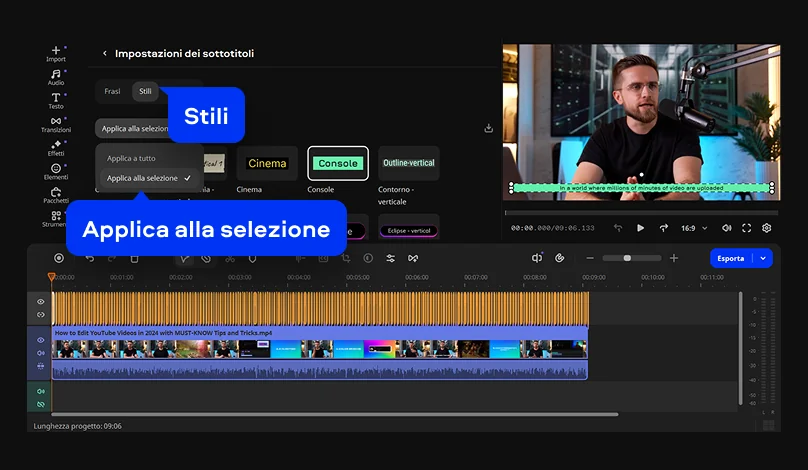This screenshot has width=808, height=470.
Task: Open the Transizioni panel
Action: pyautogui.click(x=56, y=125)
